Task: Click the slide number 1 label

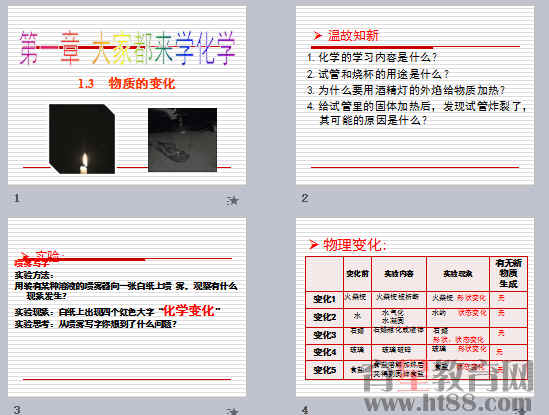Action: (x=16, y=198)
